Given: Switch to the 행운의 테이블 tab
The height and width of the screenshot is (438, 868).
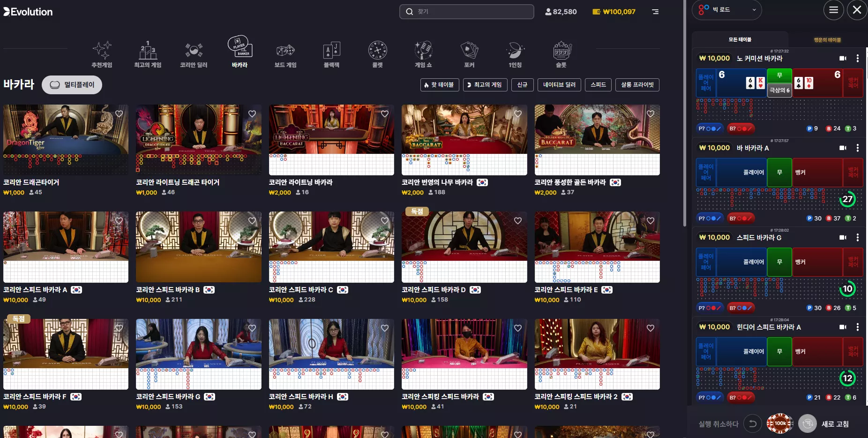Looking at the screenshot, I should 827,40.
